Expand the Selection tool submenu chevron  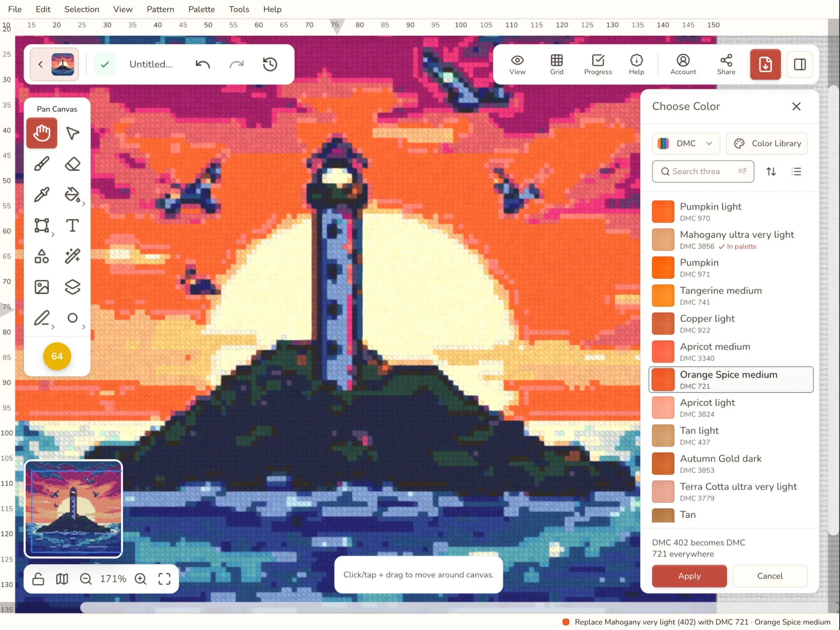point(53,235)
